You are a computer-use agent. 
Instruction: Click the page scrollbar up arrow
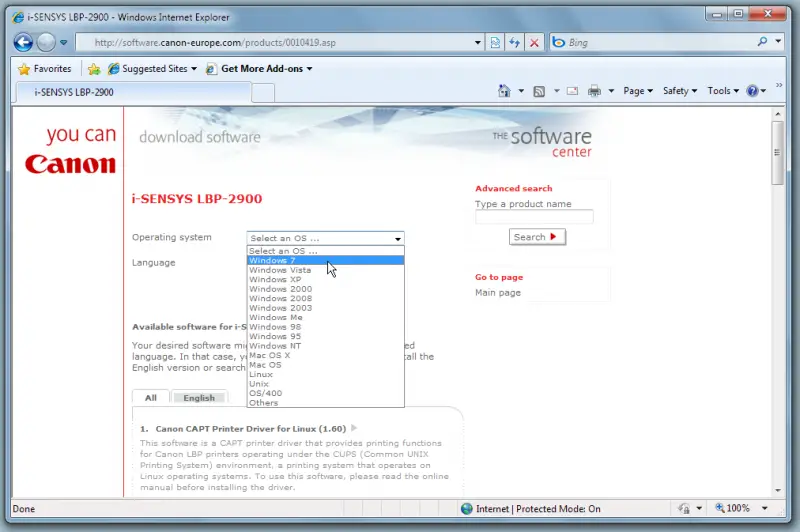pyautogui.click(x=778, y=114)
